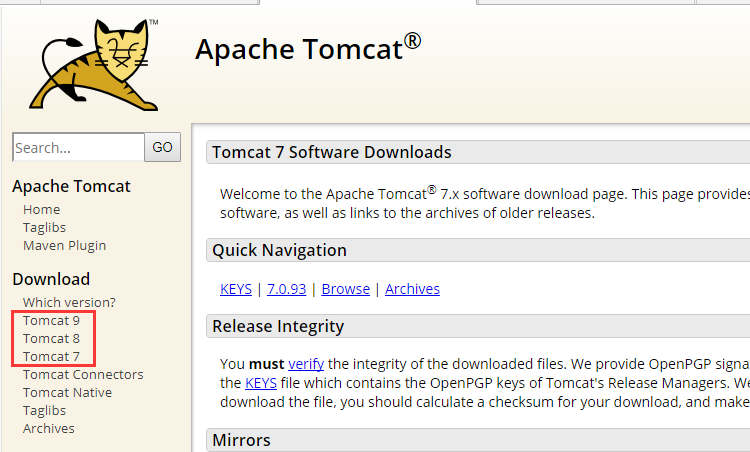Screen dimensions: 750x452
Task: Click Archives in Quick Navigation
Action: 412,289
